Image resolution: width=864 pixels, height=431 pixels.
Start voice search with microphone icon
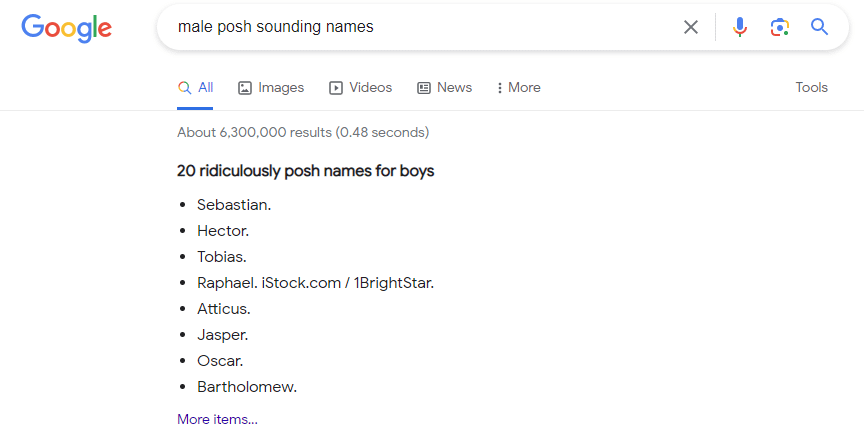(x=740, y=27)
